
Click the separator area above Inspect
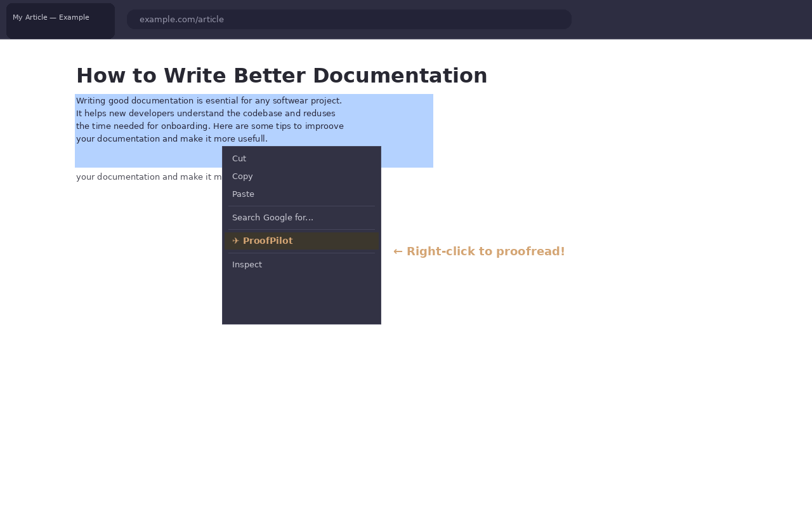point(301,252)
